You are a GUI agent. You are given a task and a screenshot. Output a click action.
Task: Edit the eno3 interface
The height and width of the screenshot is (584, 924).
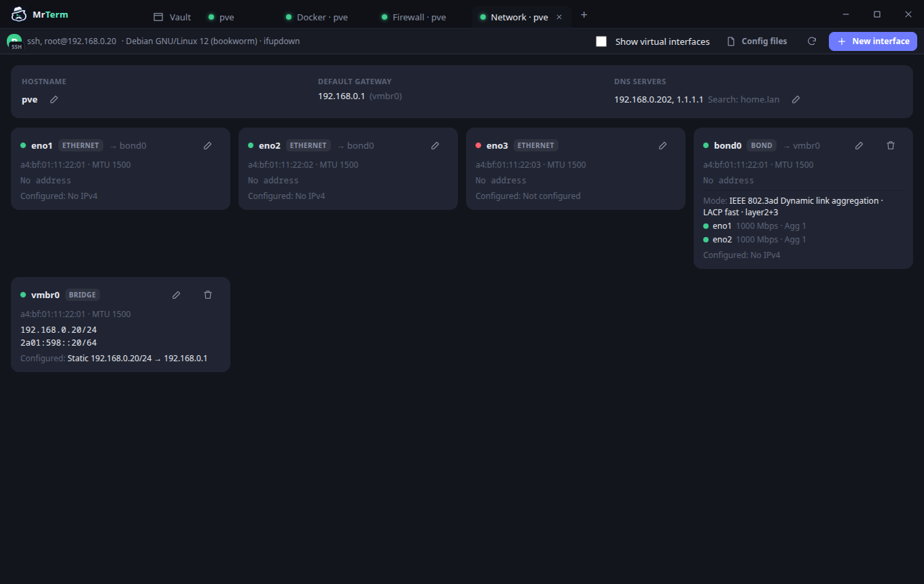[663, 145]
